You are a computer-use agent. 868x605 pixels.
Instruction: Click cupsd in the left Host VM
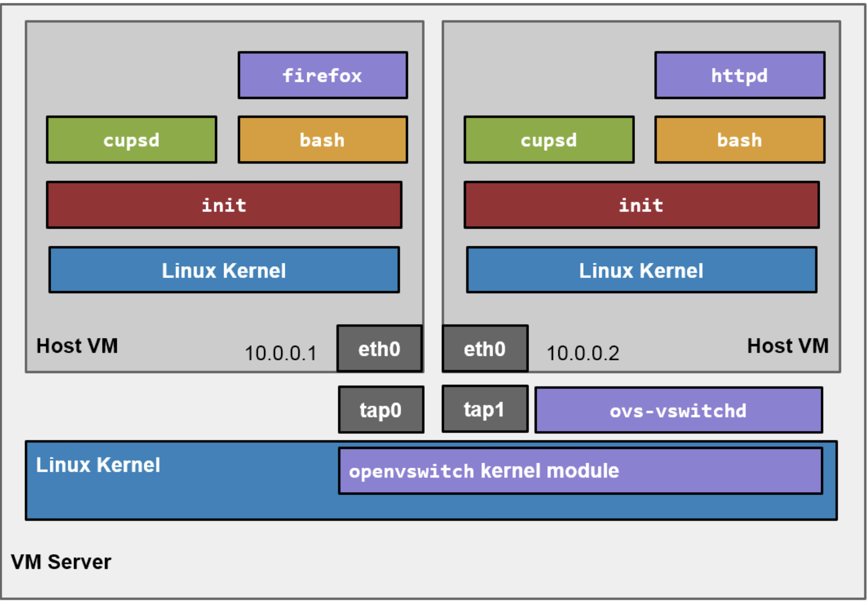(131, 140)
